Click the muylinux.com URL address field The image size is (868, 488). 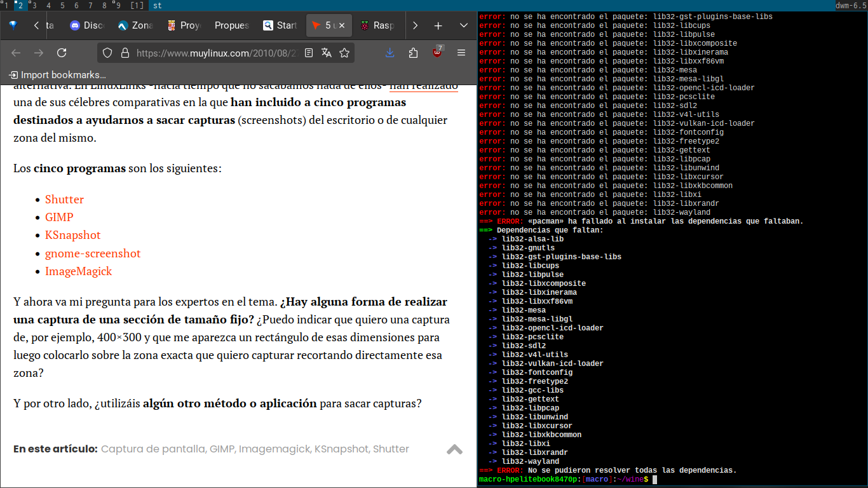point(216,53)
